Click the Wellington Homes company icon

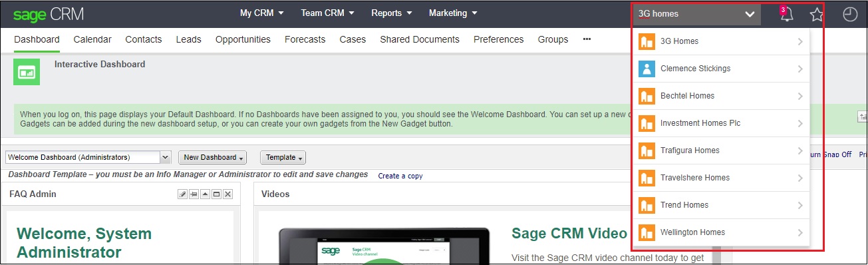click(x=646, y=232)
